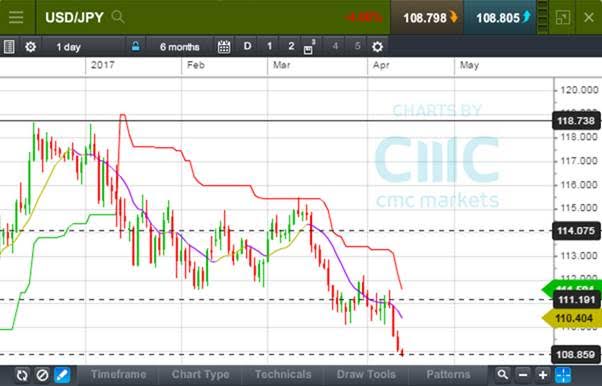Open the layout settings gear after preset 5
This screenshot has width=602, height=386.
click(377, 47)
